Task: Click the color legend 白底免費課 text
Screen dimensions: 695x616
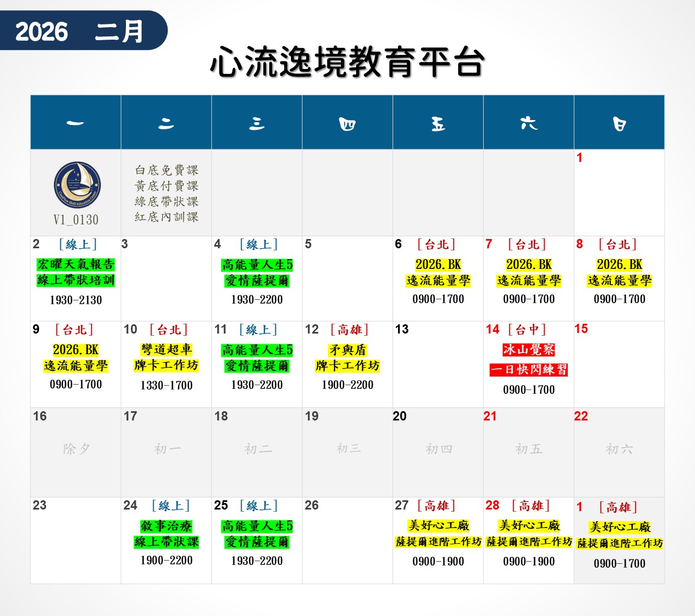Action: click(x=167, y=171)
